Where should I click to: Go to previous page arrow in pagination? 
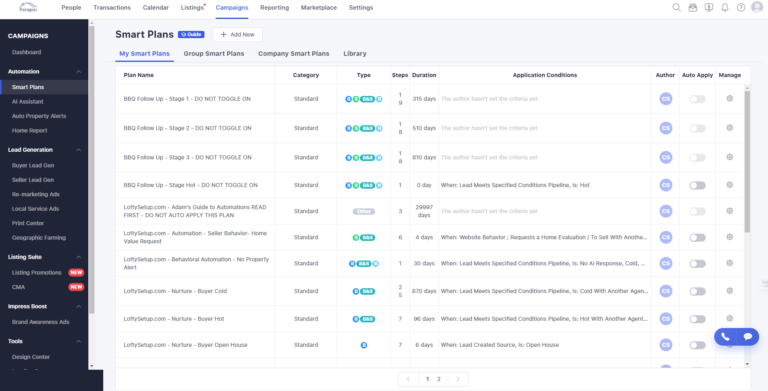pos(408,379)
